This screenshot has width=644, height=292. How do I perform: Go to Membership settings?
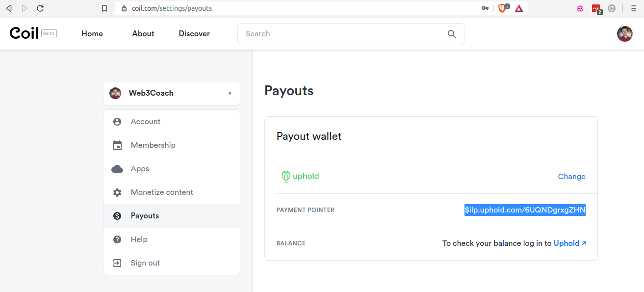(x=153, y=145)
